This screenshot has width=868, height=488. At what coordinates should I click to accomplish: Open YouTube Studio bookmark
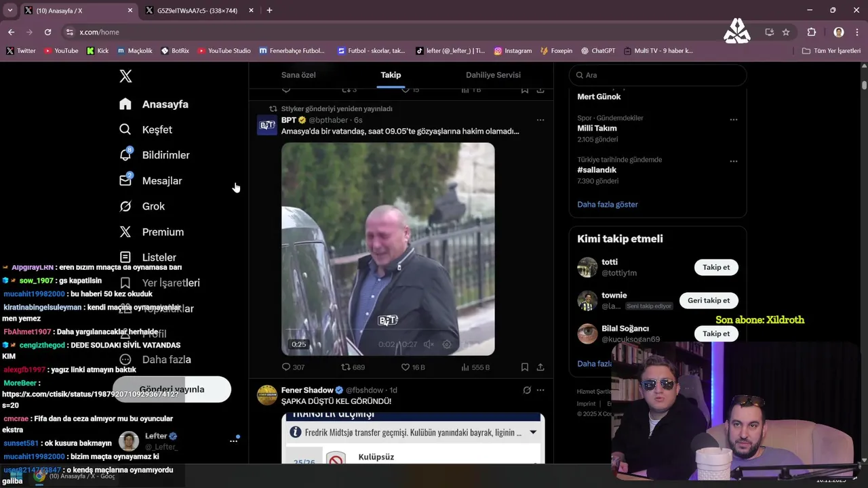(x=224, y=51)
